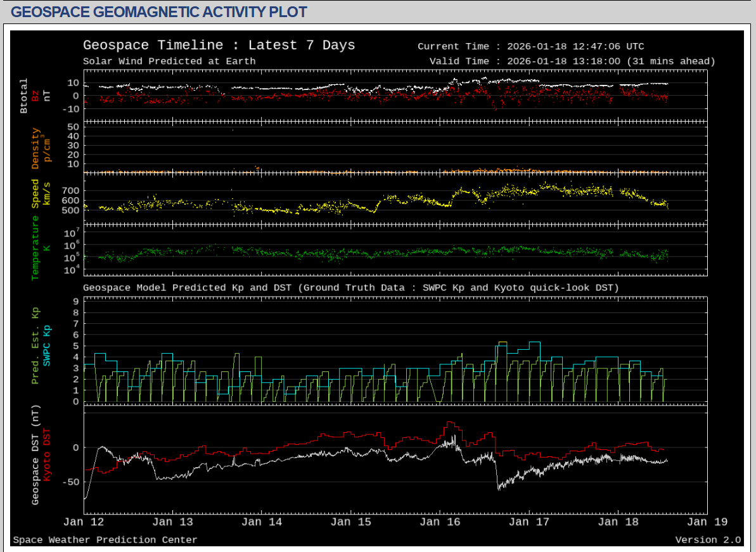Select the Jan 13 date marker
Screen dimensions: 756x552
coord(173,522)
